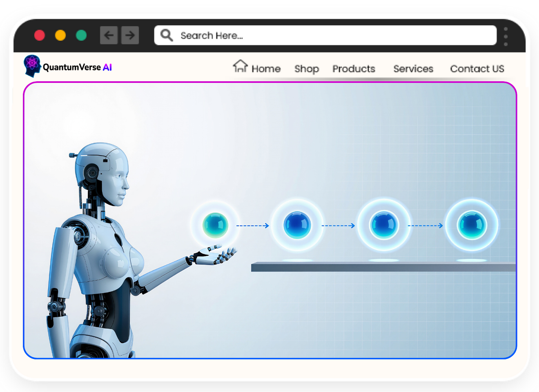Viewport: 539px width, 392px height.
Task: Go to the Home menu item
Action: tap(266, 69)
